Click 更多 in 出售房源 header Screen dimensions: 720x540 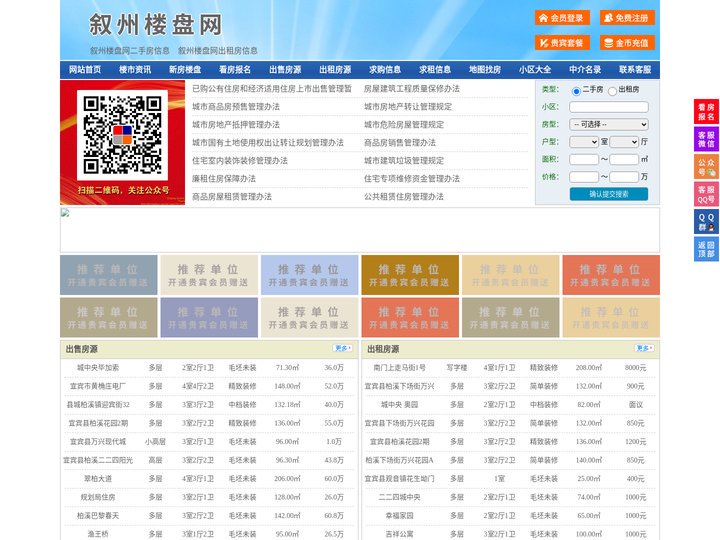[x=343, y=349]
